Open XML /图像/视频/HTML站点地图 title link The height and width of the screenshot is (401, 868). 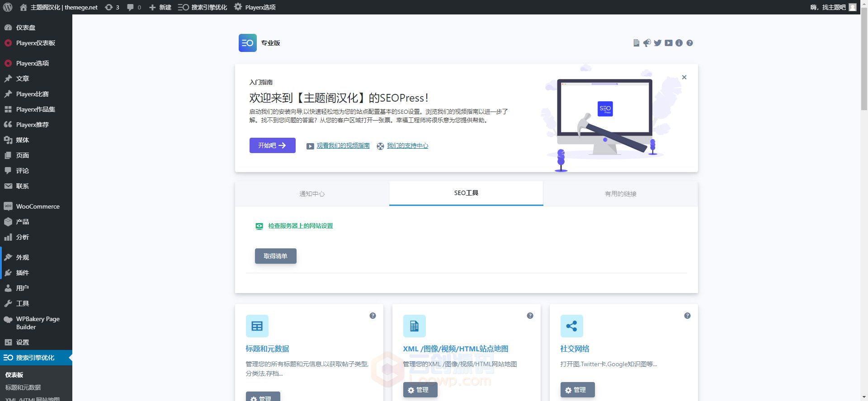[456, 349]
